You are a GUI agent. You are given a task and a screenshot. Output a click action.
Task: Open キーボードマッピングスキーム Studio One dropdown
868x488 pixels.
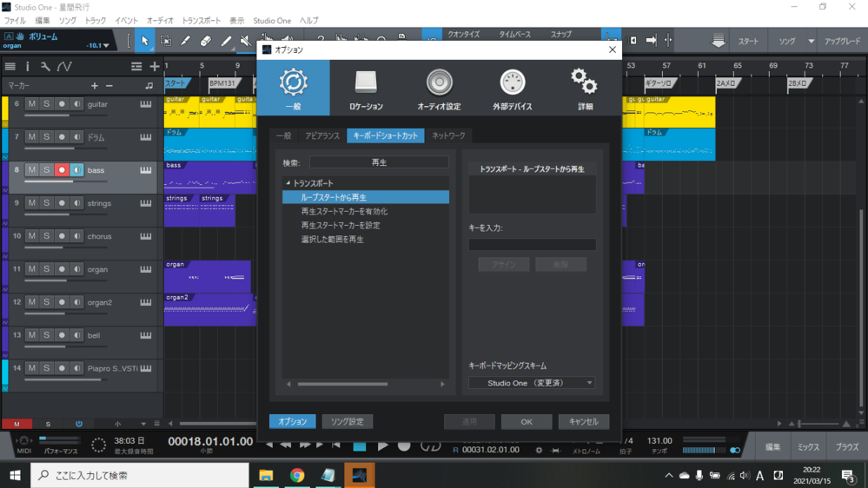click(x=532, y=383)
